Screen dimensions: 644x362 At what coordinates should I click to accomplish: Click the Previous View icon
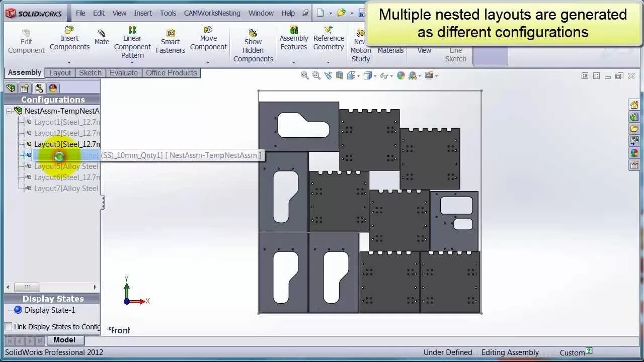tap(328, 75)
